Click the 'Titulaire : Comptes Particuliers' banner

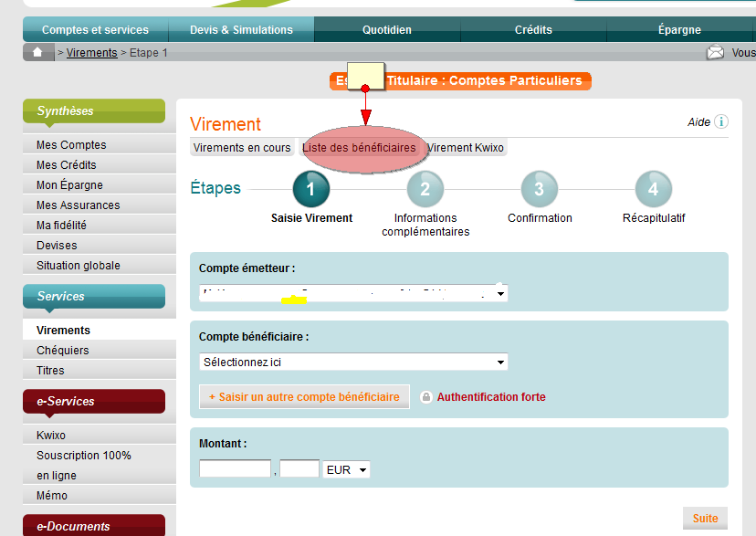[460, 80]
